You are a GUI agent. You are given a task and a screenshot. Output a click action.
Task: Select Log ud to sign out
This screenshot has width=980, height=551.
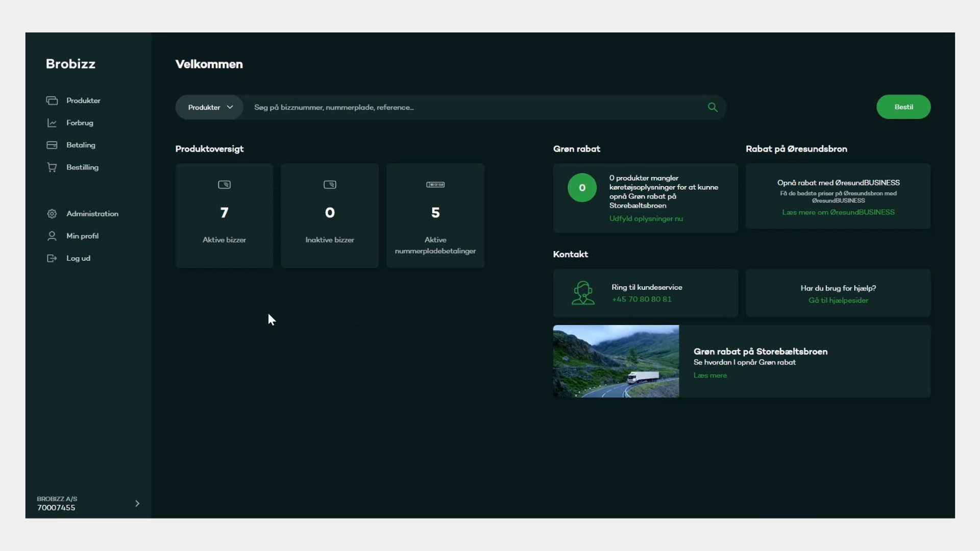click(78, 258)
